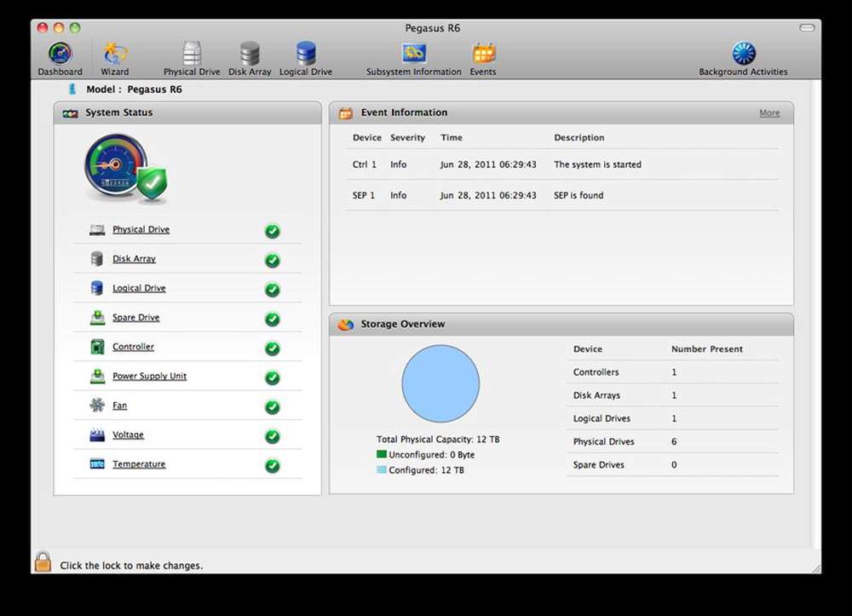Open the Controller status link
Screen dimensions: 852x616
[x=133, y=347]
